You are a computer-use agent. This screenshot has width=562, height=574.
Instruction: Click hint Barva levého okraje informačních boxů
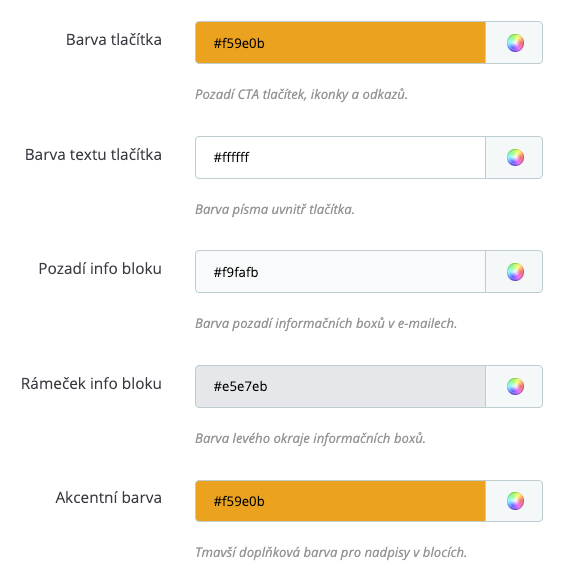pyautogui.click(x=310, y=438)
